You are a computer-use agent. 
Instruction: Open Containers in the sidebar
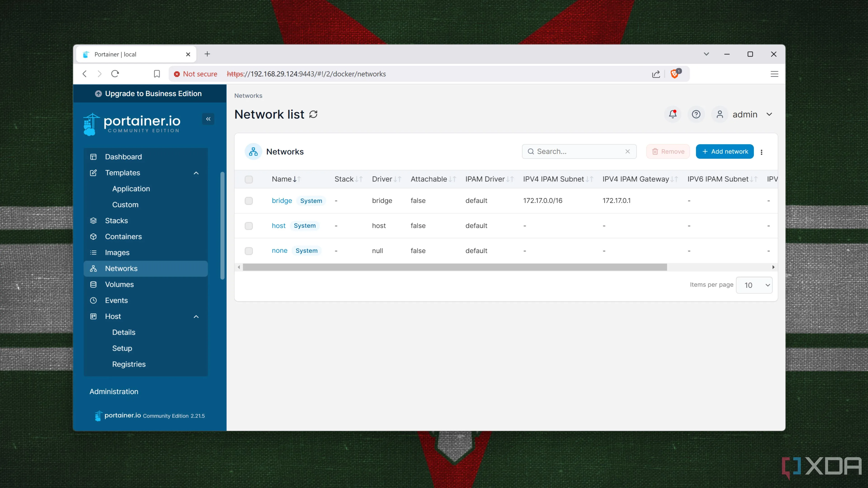pyautogui.click(x=146, y=237)
